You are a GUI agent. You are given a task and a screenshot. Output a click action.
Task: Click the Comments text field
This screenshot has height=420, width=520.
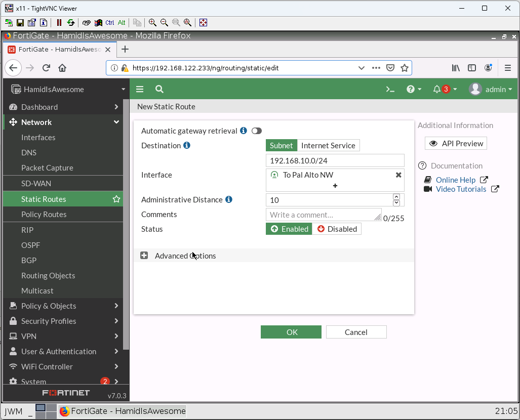(x=323, y=215)
